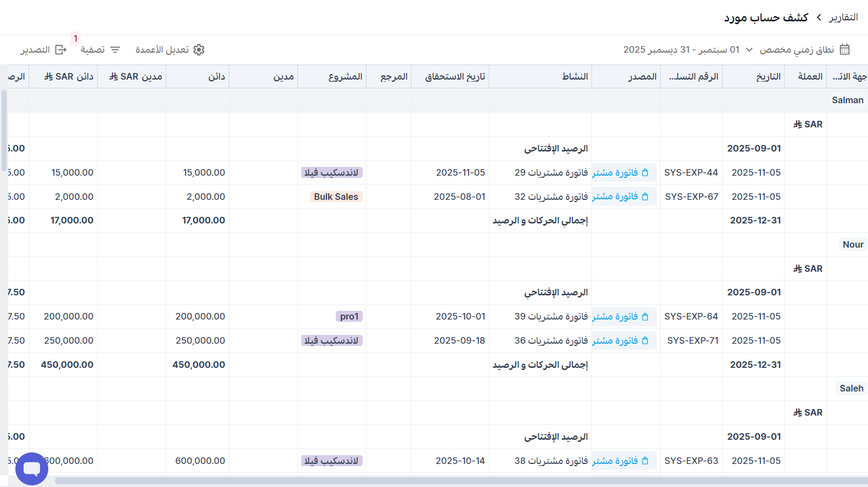This screenshot has width=868, height=487.
Task: Click the calendar icon for the date range
Action: pyautogui.click(x=845, y=49)
